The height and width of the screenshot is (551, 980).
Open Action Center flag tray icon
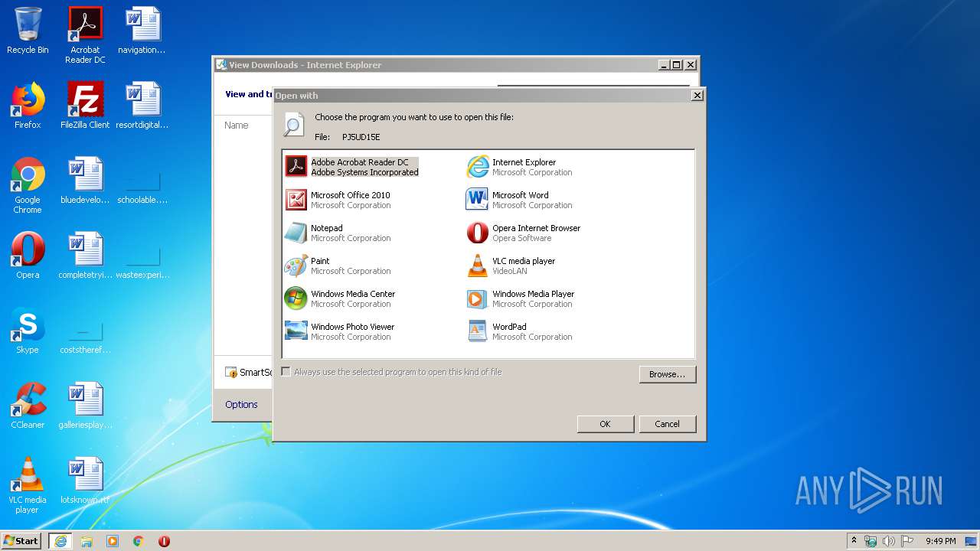907,541
